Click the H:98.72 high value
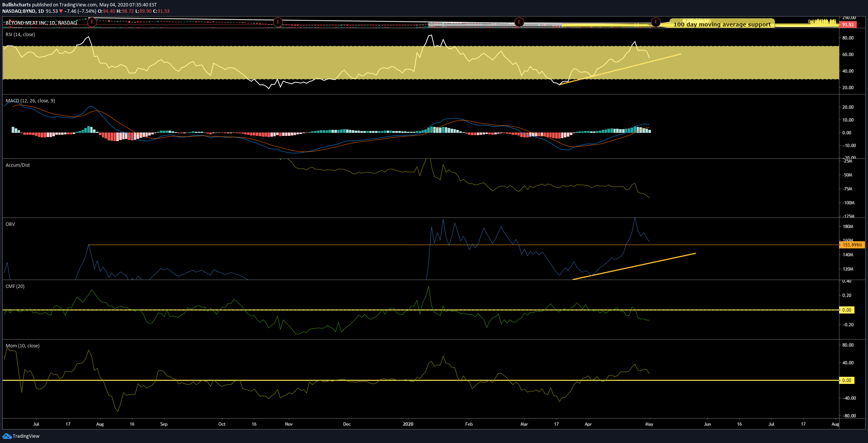 click(x=125, y=11)
